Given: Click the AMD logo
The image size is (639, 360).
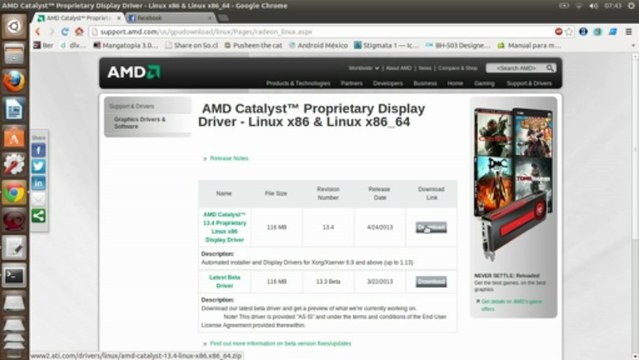Looking at the screenshot, I should coord(134,73).
